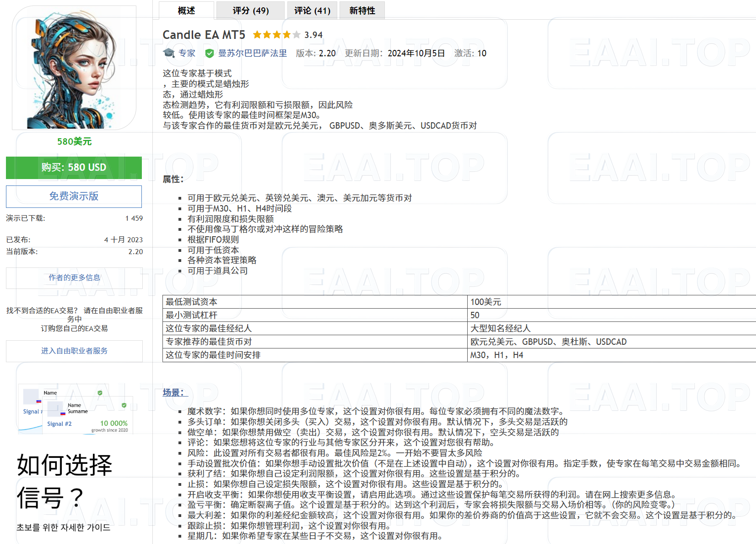Click the Russian flag icon on Signal #2
Screen dimensions: 756x544
coord(63,414)
